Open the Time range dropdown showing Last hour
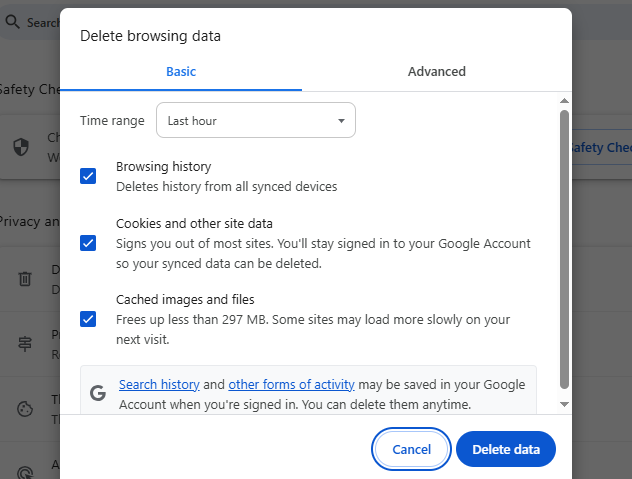This screenshot has height=479, width=632. coord(255,121)
